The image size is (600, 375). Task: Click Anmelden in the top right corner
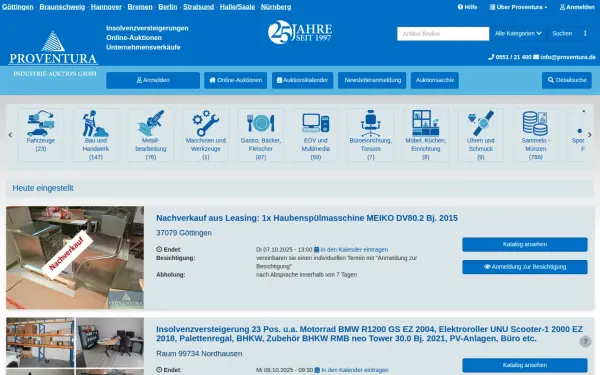[x=577, y=7]
